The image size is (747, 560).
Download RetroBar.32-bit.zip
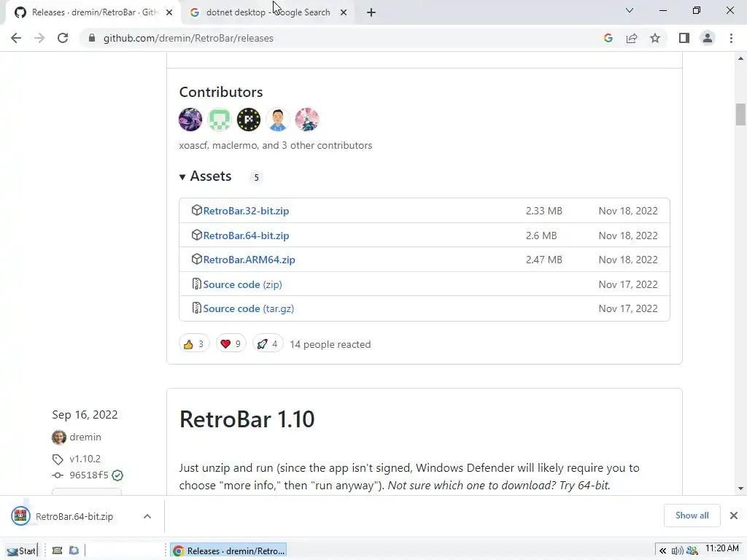point(246,211)
